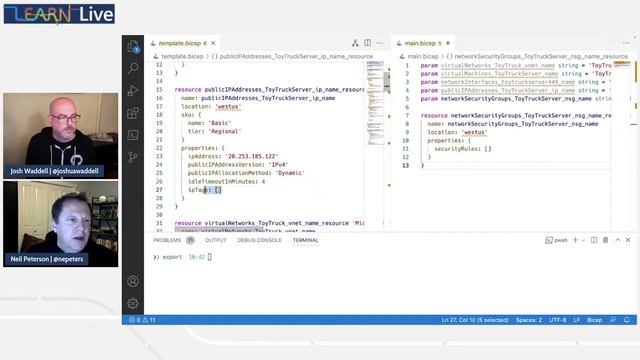The image size is (640, 360).
Task: Open the Accounts icon in the activity bar
Action: pos(133,281)
